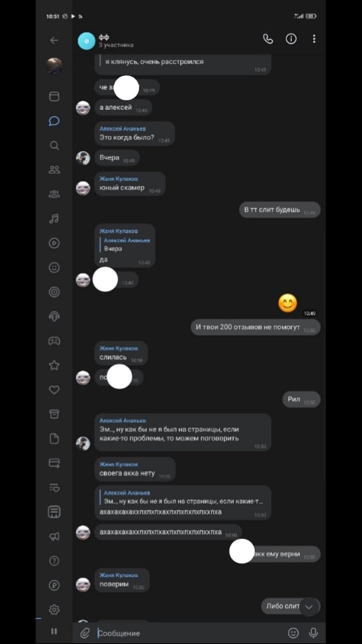Open the three-dot options menu
362x644 pixels.
pyautogui.click(x=314, y=39)
